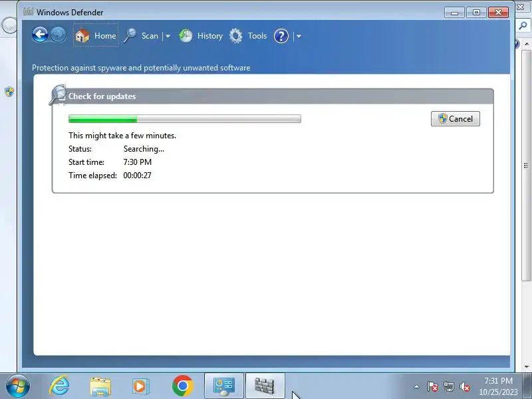Open the History page
This screenshot has height=399, width=532.
pyautogui.click(x=201, y=36)
